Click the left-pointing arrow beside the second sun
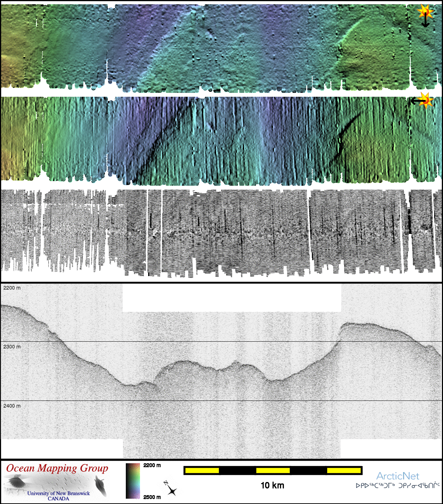 coord(417,101)
